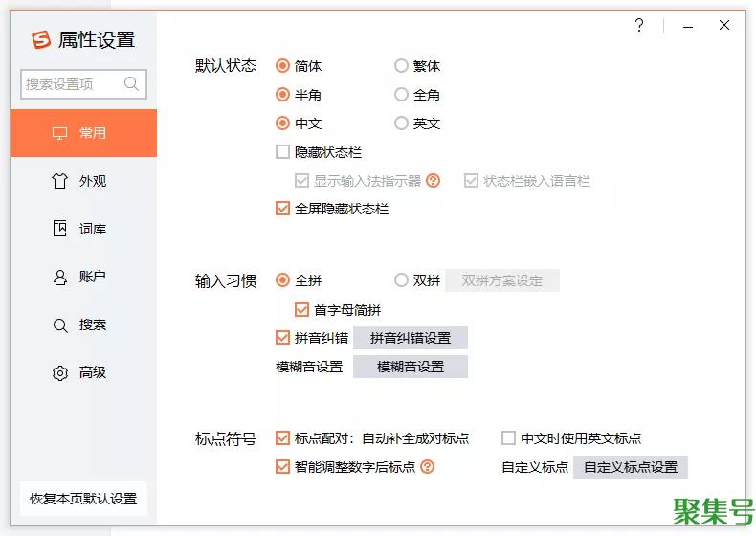Select the 全角 full-width option
756x536 pixels.
(402, 95)
